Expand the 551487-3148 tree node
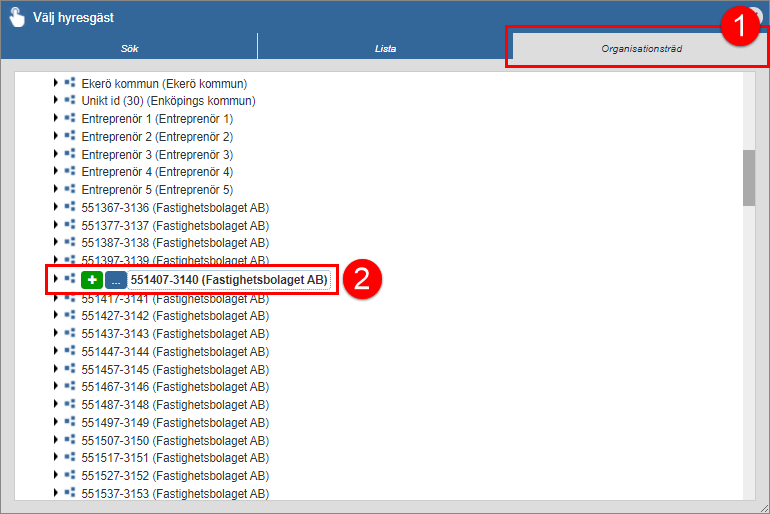The height and width of the screenshot is (514, 770). [x=56, y=404]
